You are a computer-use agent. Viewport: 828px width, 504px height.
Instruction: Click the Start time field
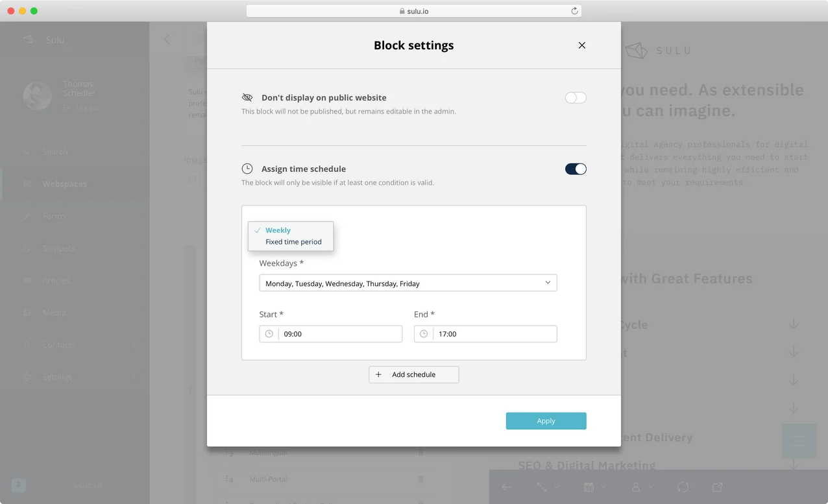340,334
